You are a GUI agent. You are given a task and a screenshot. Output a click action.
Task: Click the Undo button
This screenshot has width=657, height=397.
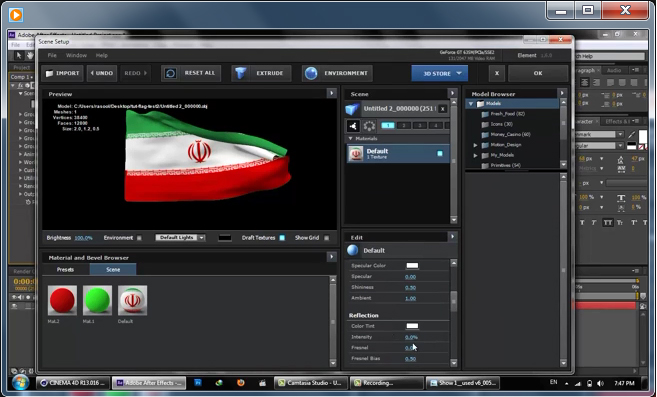point(102,73)
